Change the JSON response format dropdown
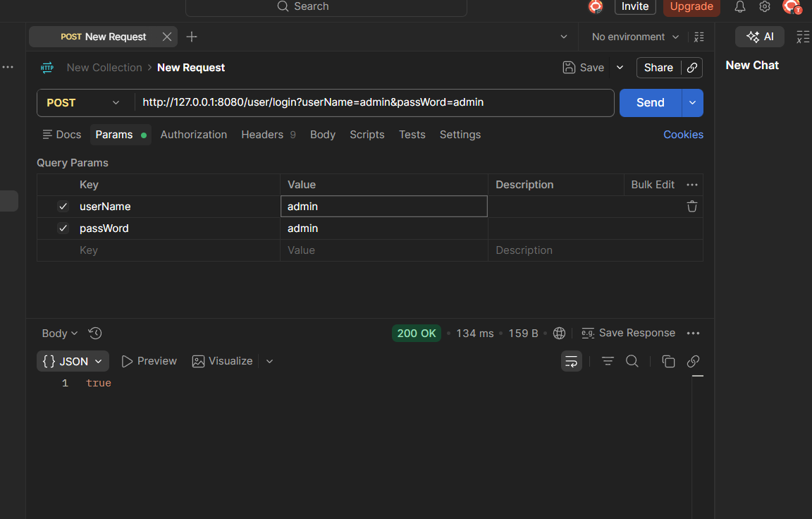The image size is (812, 519). point(73,361)
